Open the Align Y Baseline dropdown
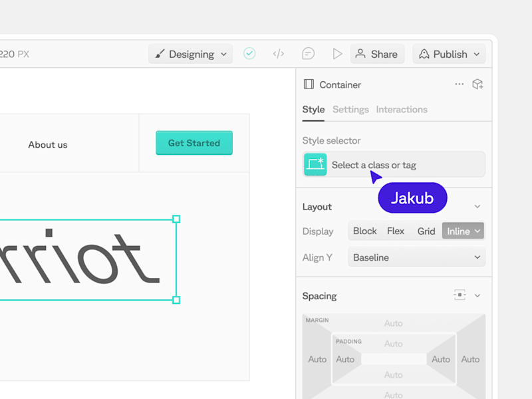 (417, 257)
